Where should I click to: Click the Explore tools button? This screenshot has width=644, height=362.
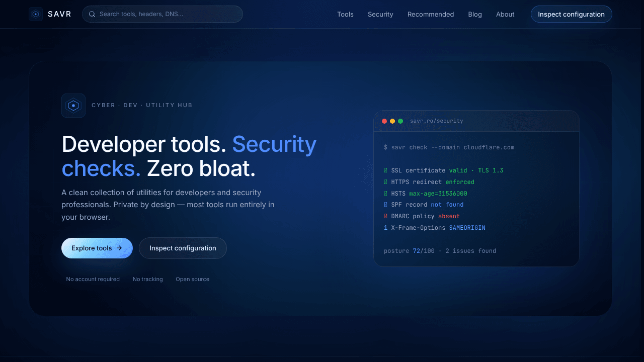click(97, 248)
